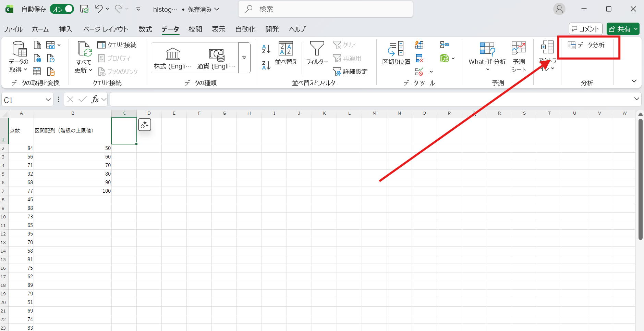This screenshot has width=644, height=331.
Task: Open the 開発 (Developer) tab
Action: coord(272,29)
